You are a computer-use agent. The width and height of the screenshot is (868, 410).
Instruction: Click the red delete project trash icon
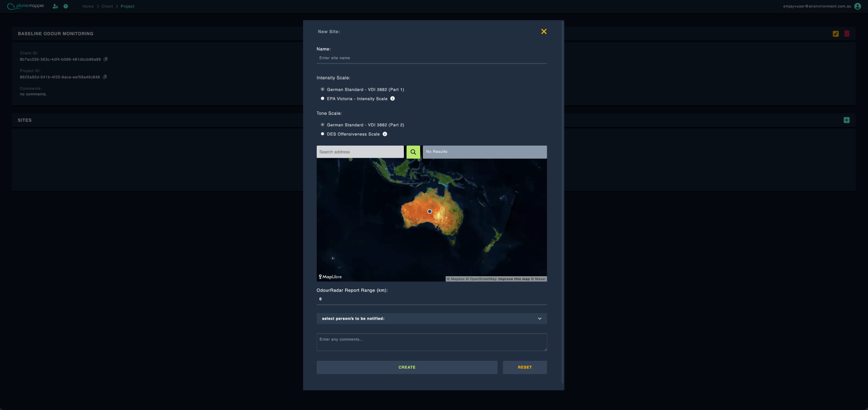(x=847, y=34)
